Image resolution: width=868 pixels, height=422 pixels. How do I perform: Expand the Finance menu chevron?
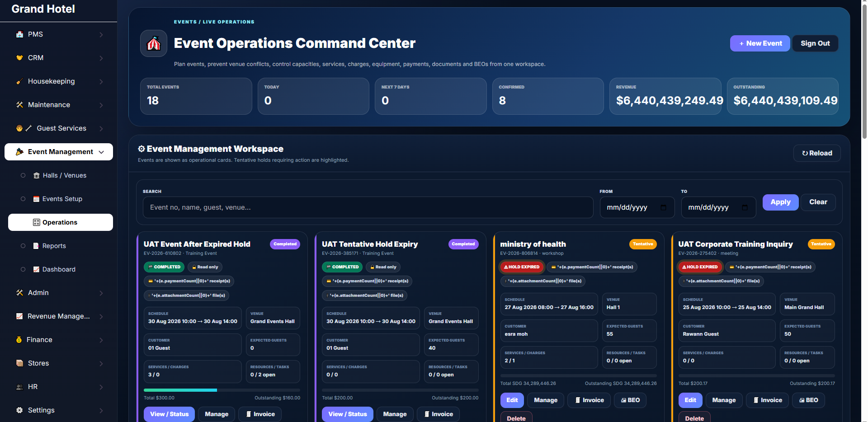coord(101,340)
